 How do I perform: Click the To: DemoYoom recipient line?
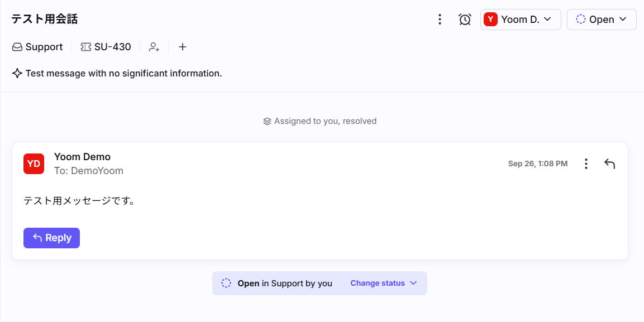pos(89,171)
